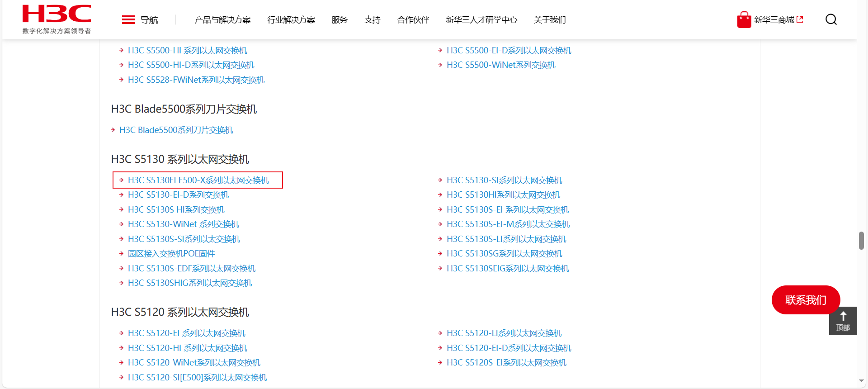Image resolution: width=868 pixels, height=389 pixels.
Task: Open the 行业解决方案 menu
Action: [291, 20]
